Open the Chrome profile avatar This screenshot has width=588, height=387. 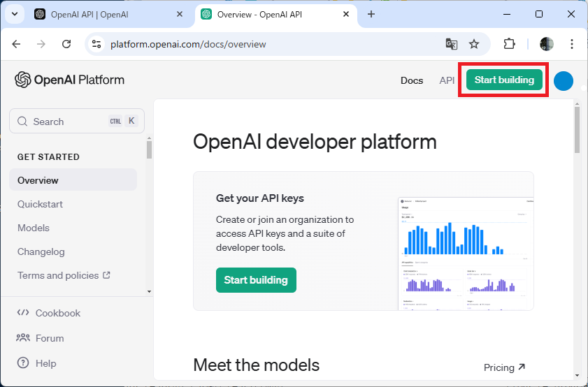[x=546, y=44]
